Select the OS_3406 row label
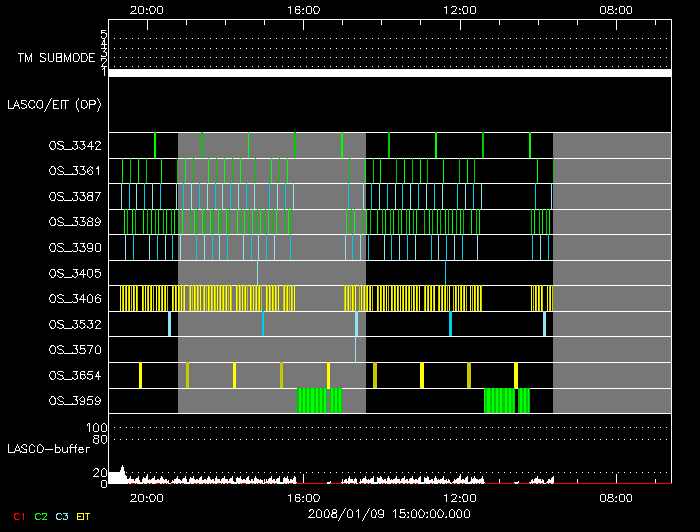The height and width of the screenshot is (532, 700). tap(75, 299)
